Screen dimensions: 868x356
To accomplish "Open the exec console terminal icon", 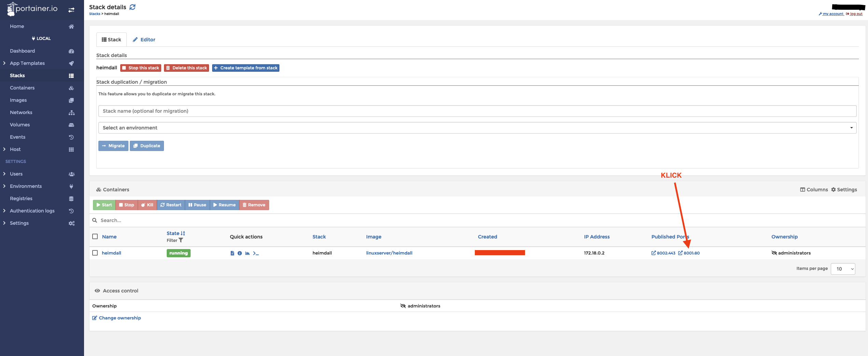I will (x=256, y=253).
